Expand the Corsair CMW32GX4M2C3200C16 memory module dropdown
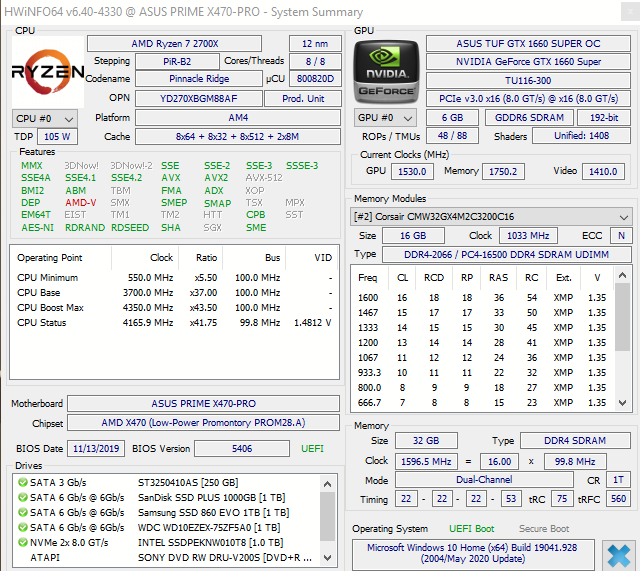This screenshot has width=640, height=571. pyautogui.click(x=491, y=216)
